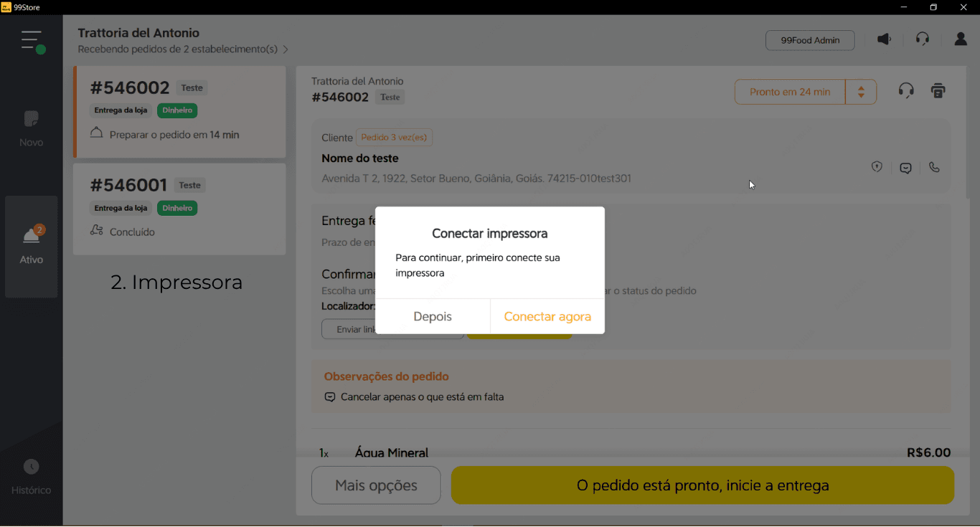The width and height of the screenshot is (980, 527).
Task: Open the customer chat message icon
Action: (905, 168)
